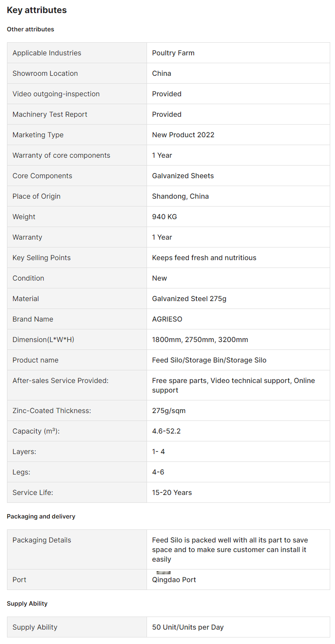Select the Capacity 4.6-52.2 value
Screen dimensions: 335x644
pos(166,431)
